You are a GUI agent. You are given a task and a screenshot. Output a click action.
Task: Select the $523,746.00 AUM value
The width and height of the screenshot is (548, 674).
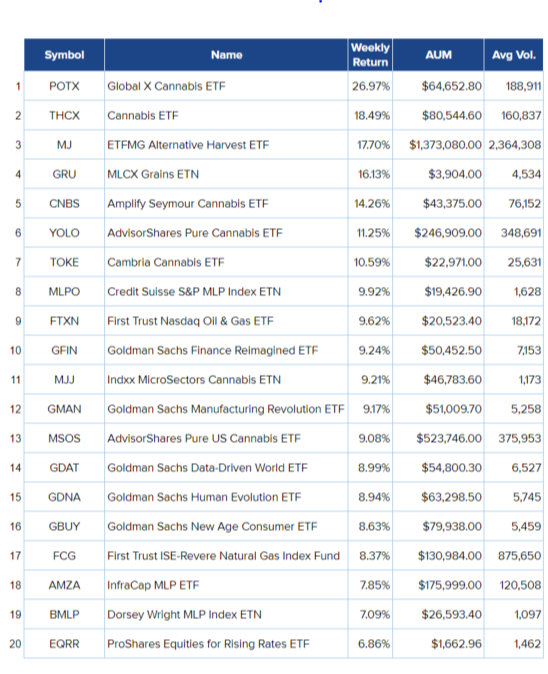pos(449,438)
